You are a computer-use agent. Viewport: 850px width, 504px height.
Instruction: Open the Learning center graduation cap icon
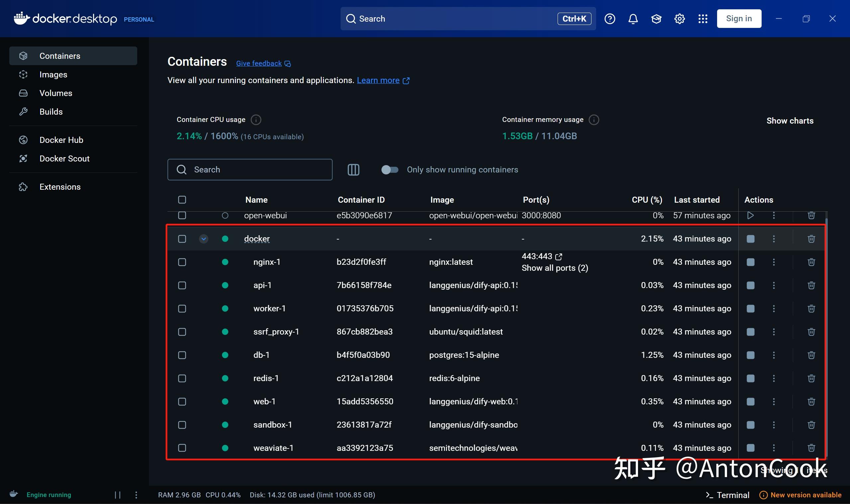[656, 19]
